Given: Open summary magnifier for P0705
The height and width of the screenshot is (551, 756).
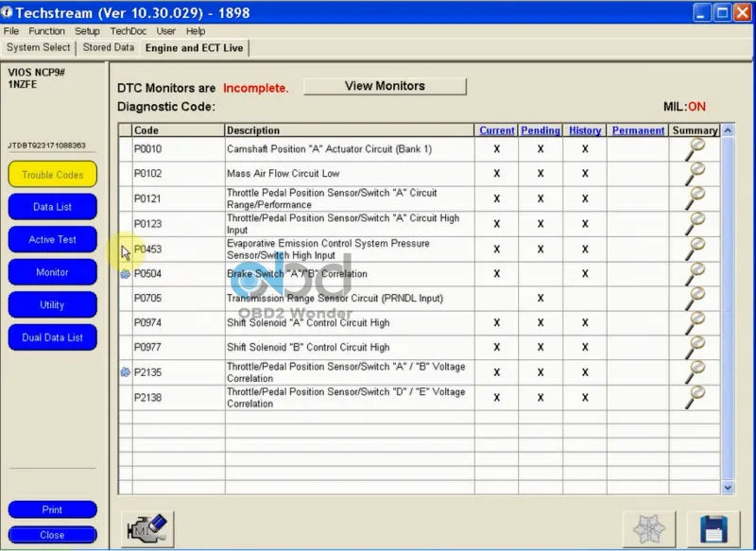Looking at the screenshot, I should coord(695,299).
